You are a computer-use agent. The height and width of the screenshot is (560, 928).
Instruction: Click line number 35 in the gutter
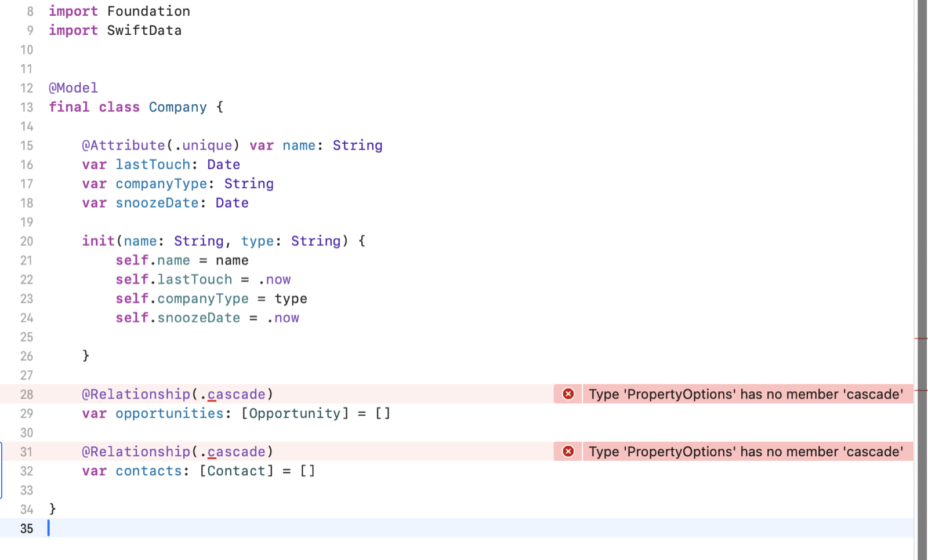pos(27,529)
